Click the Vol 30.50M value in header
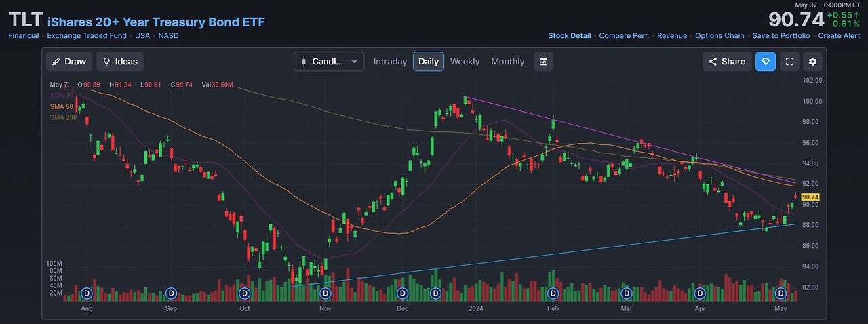This screenshot has height=324, width=868. 217,85
